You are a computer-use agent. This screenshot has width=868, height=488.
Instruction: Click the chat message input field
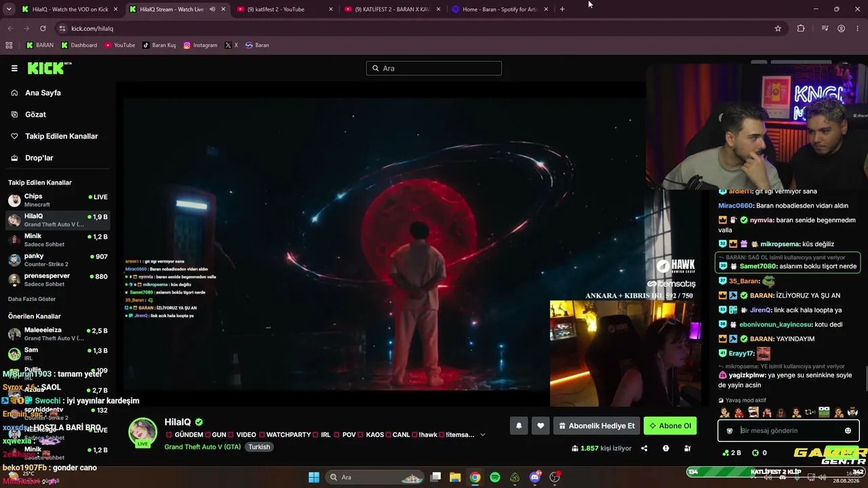(789, 430)
